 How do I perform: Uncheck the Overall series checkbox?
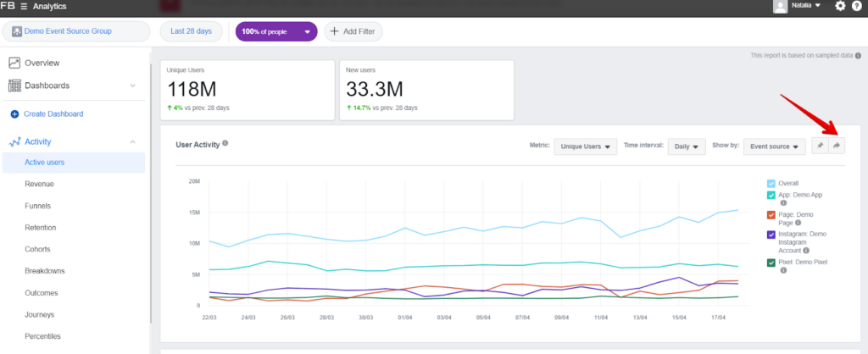[x=771, y=183]
